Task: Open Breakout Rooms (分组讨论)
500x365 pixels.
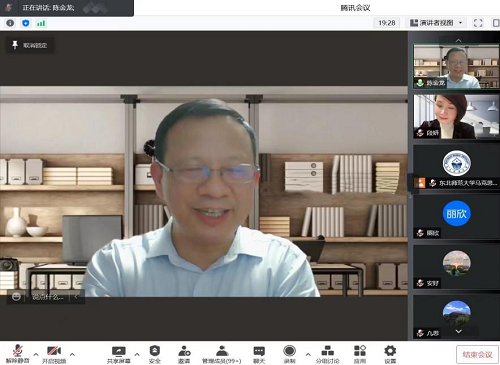Action: tap(327, 354)
